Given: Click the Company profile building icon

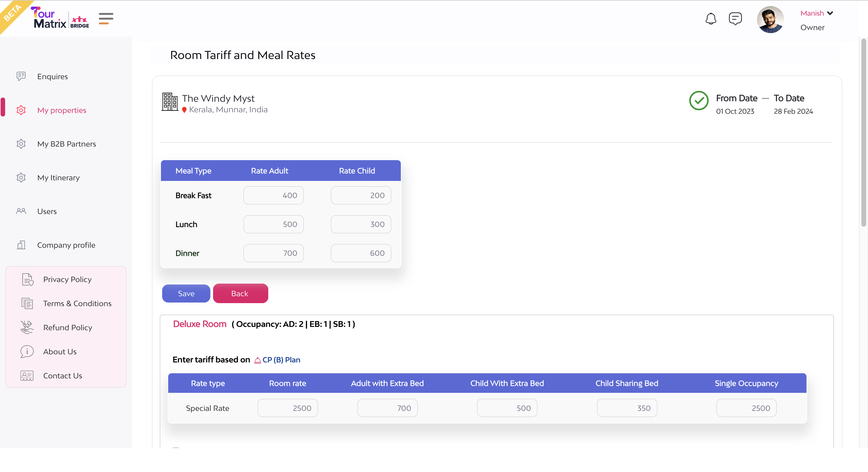Looking at the screenshot, I should click(x=21, y=245).
